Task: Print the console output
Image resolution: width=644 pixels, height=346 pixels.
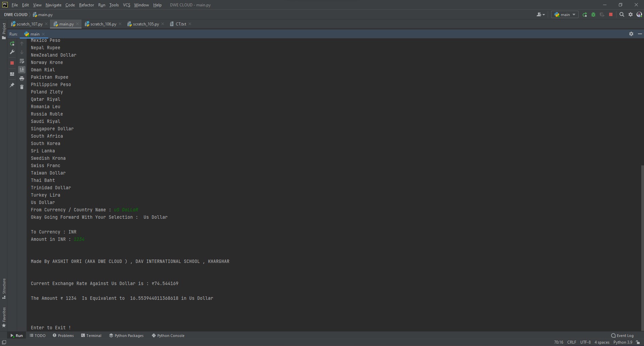Action: 22,78
